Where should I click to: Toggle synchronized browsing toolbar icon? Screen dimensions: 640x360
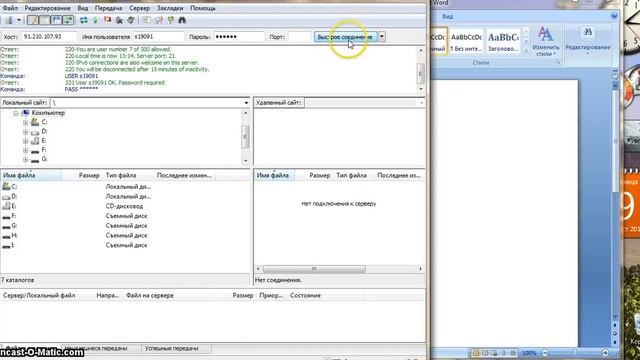[x=170, y=20]
